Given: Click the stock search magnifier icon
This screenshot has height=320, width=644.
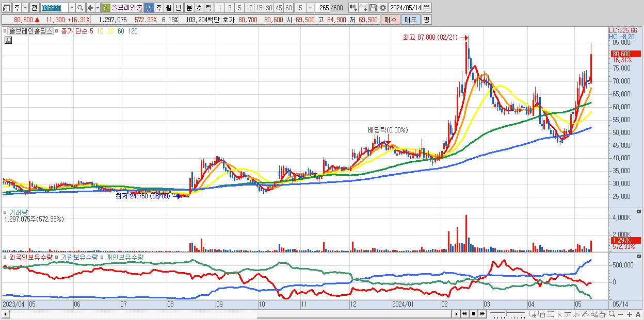Looking at the screenshot, I should pyautogui.click(x=81, y=8).
